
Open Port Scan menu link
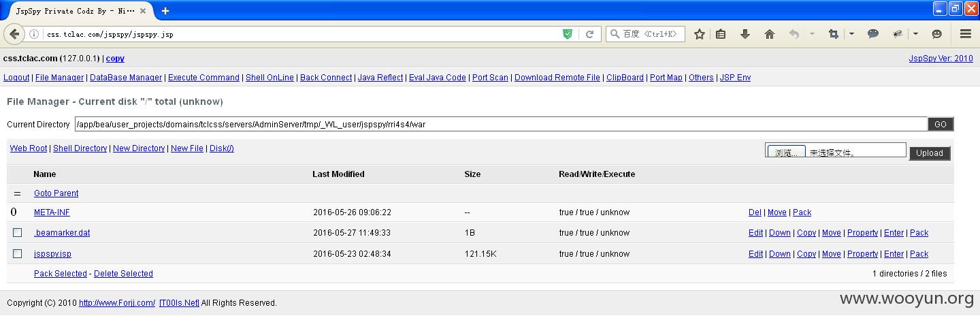click(x=490, y=78)
